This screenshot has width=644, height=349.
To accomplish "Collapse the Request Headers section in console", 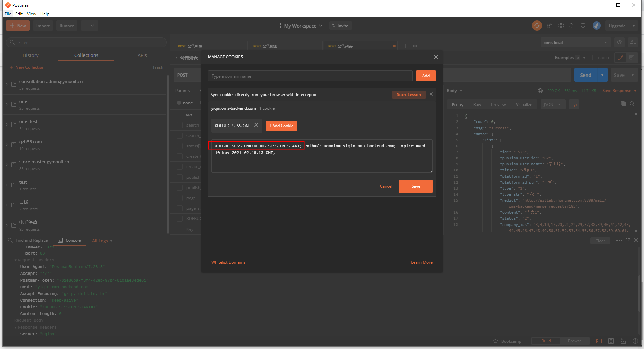I will click(16, 260).
